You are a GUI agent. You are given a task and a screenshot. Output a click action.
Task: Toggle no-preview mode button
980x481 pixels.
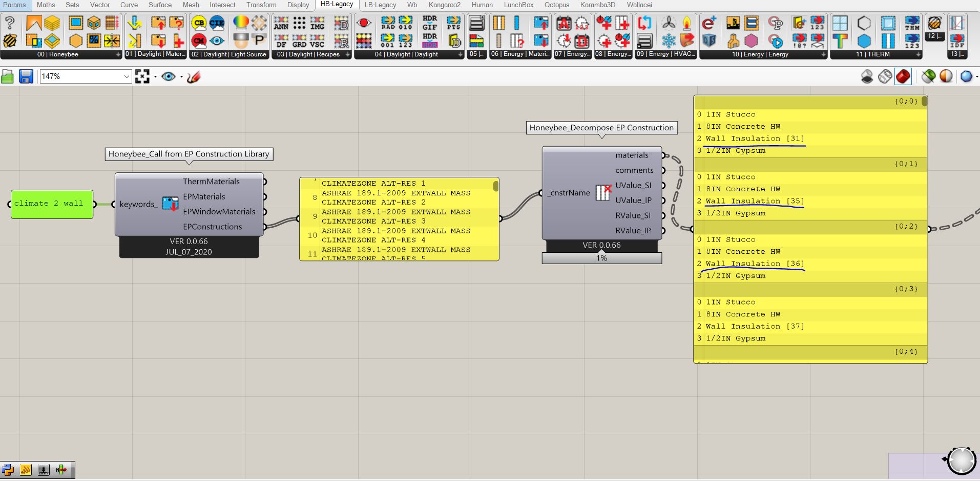[867, 76]
